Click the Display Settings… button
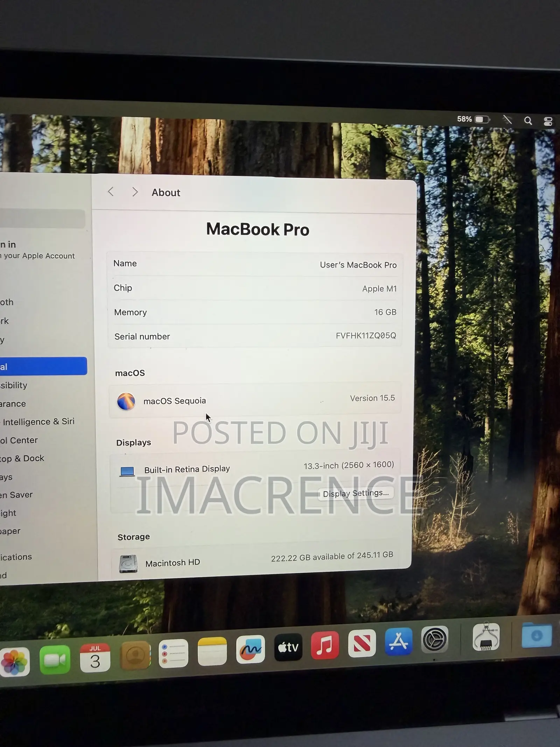The width and height of the screenshot is (560, 747). tap(356, 493)
